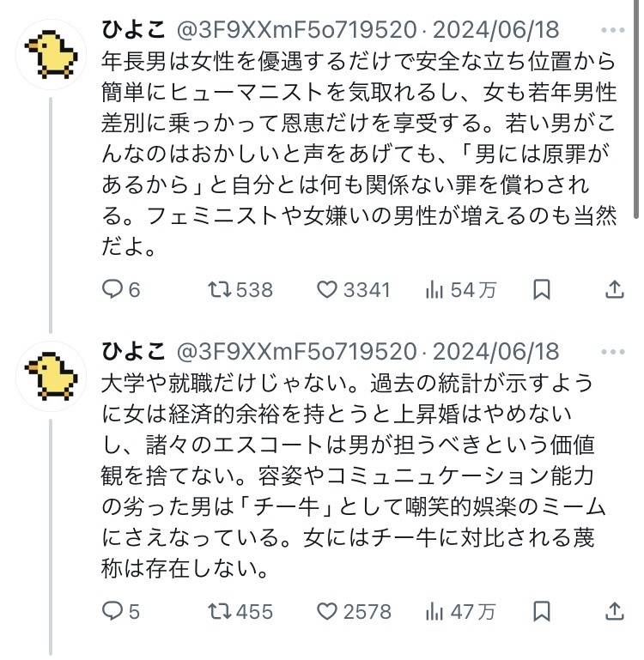This screenshot has width=644, height=660.
Task: Open ひよこ profile name on first tweet
Action: (x=134, y=32)
